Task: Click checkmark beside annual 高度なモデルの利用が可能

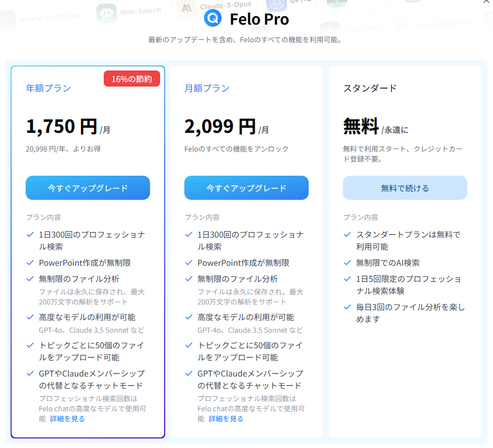Action: point(30,317)
